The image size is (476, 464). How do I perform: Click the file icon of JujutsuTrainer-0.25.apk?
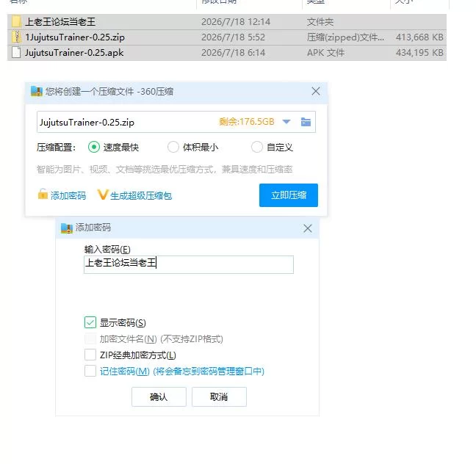pyautogui.click(x=16, y=53)
